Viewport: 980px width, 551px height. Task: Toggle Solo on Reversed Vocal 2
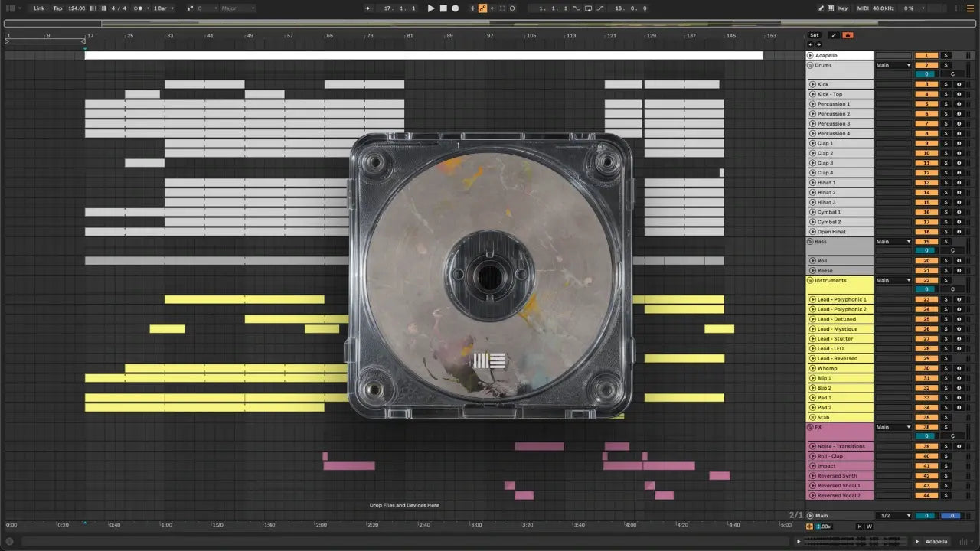(x=946, y=496)
